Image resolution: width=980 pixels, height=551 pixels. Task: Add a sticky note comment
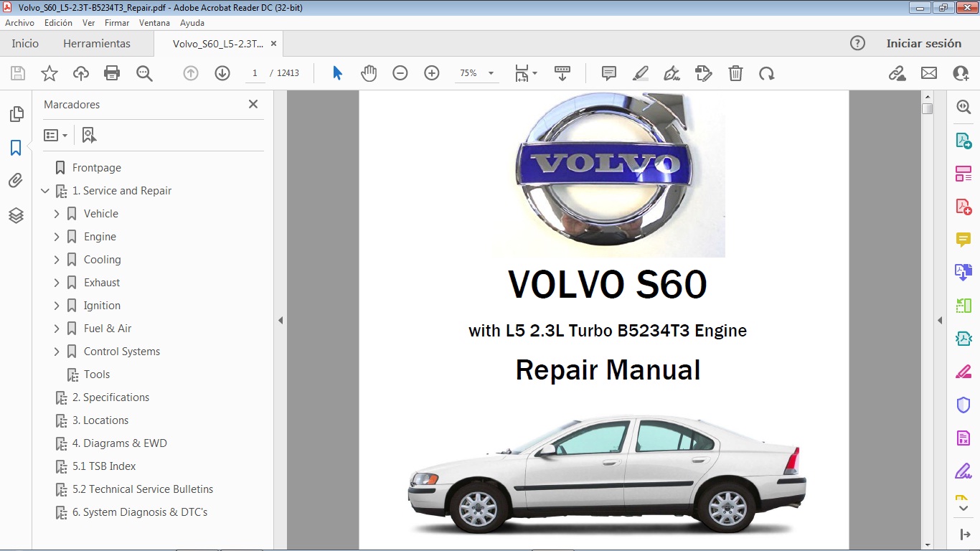point(609,73)
